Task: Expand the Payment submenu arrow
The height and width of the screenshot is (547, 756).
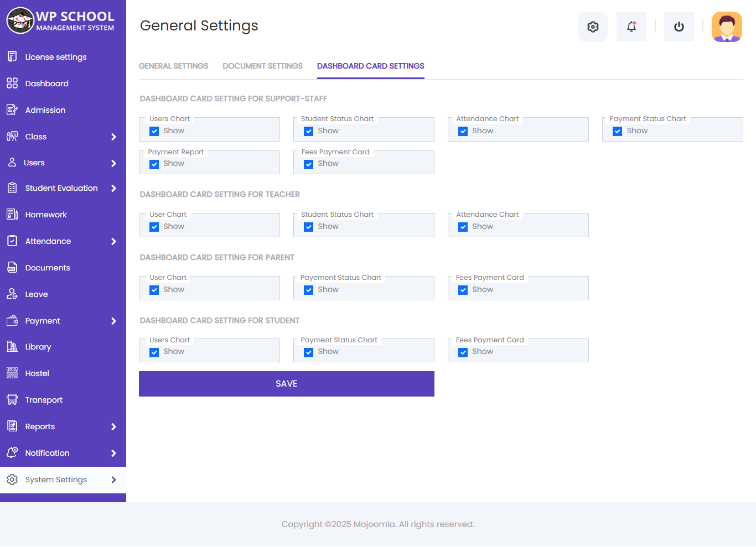Action: pos(113,321)
